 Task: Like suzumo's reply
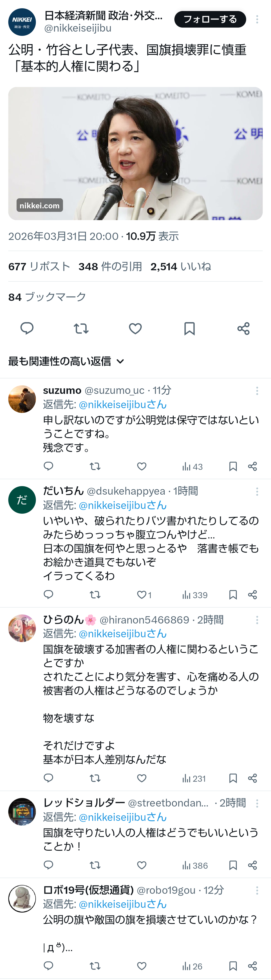click(142, 466)
